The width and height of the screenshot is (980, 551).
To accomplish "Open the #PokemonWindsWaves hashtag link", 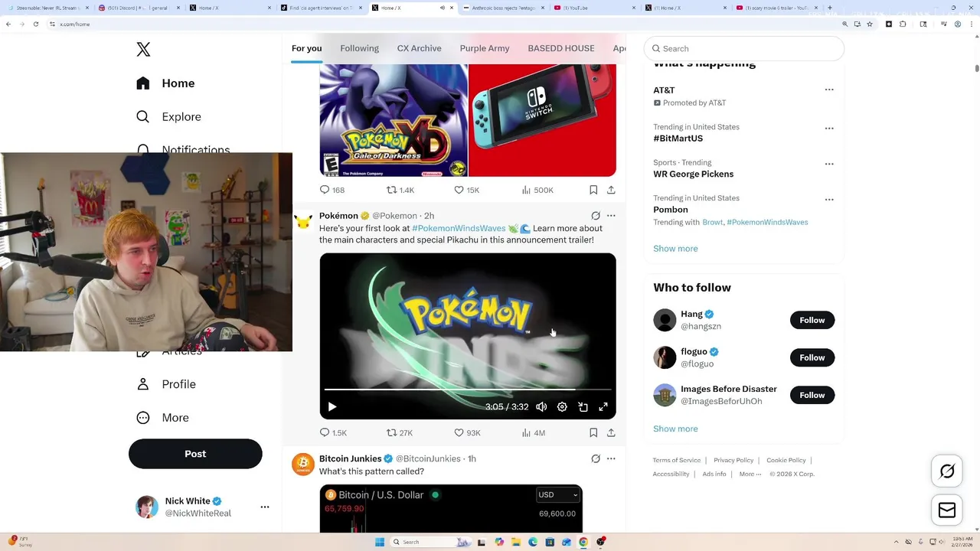I will coord(459,228).
